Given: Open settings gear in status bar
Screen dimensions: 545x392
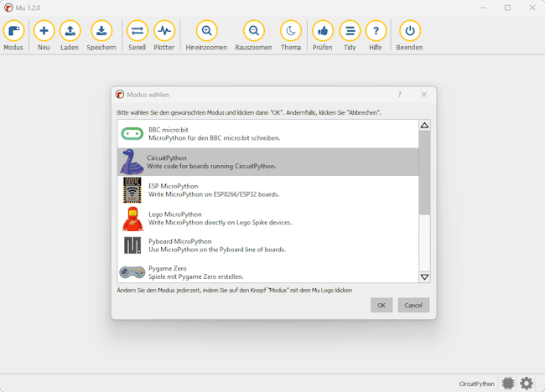Looking at the screenshot, I should click(x=527, y=383).
